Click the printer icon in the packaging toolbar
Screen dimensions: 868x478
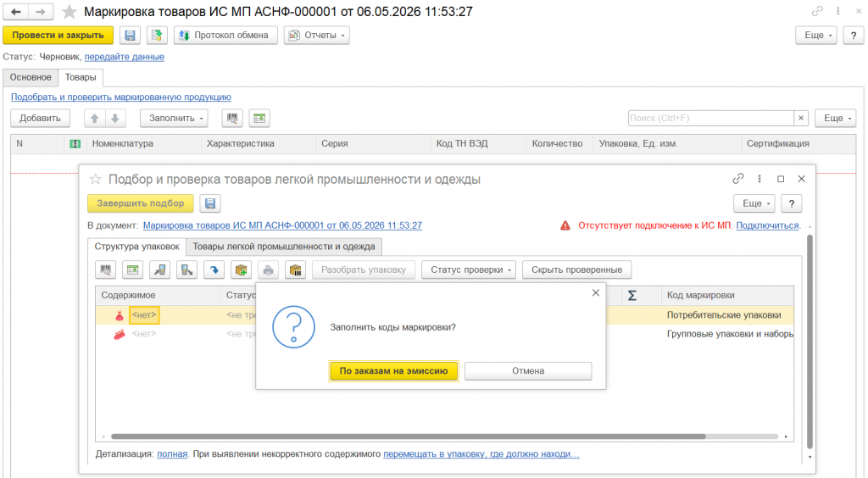269,270
